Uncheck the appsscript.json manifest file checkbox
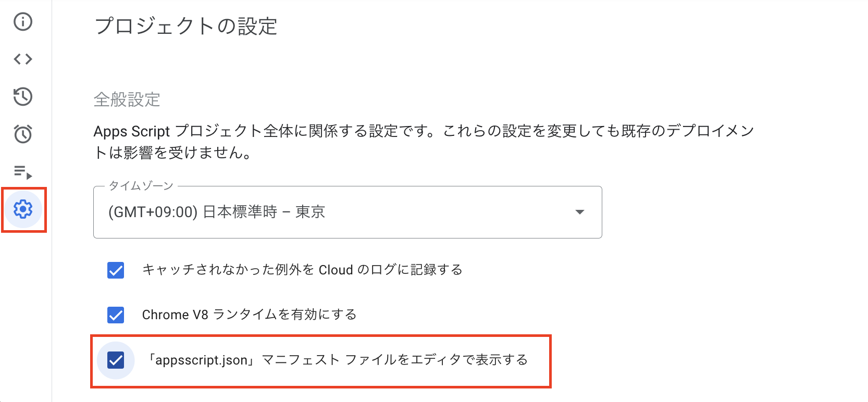 pyautogui.click(x=116, y=360)
